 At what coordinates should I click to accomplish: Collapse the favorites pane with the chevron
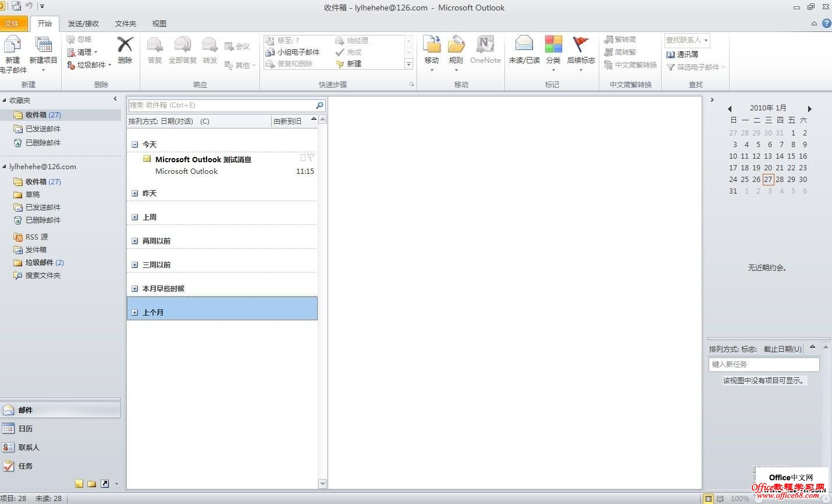115,99
